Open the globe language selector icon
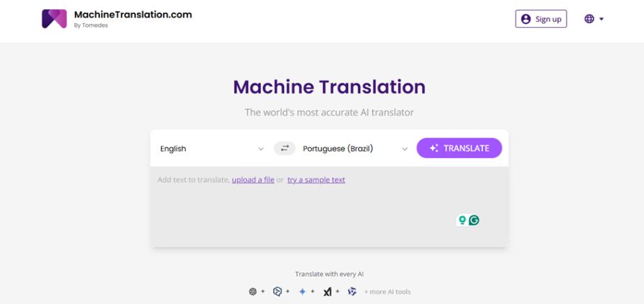Viewport: 644px width, 304px height. point(589,19)
